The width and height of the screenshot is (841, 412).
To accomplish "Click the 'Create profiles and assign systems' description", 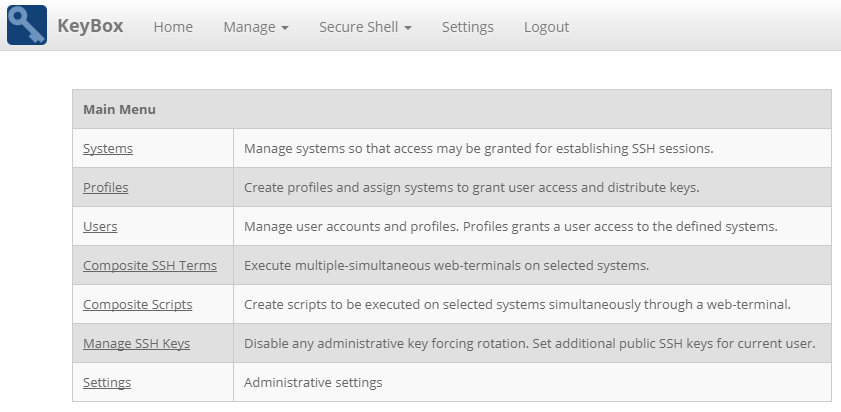I will 472,187.
